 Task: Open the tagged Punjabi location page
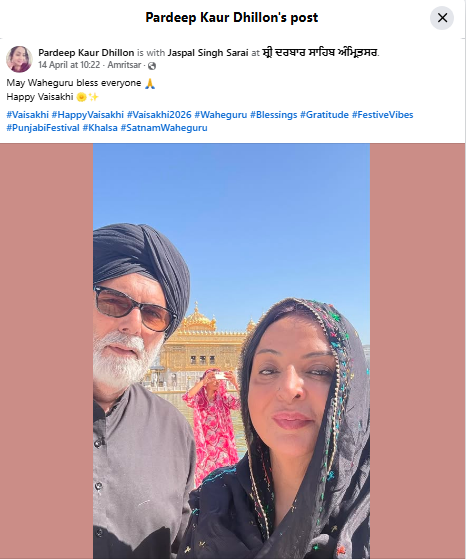320,53
